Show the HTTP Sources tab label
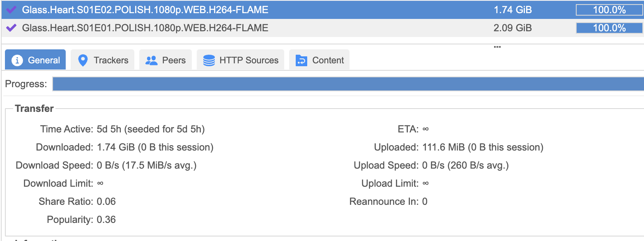 click(x=249, y=60)
